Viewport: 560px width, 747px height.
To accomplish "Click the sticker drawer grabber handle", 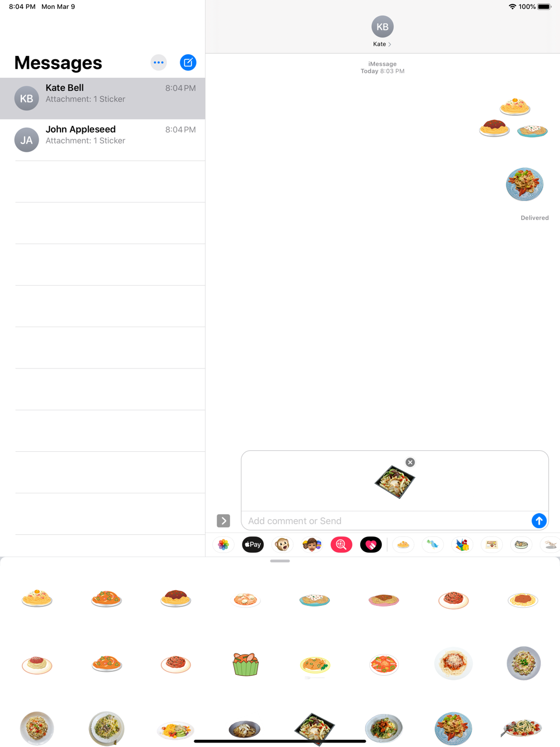I will (280, 561).
